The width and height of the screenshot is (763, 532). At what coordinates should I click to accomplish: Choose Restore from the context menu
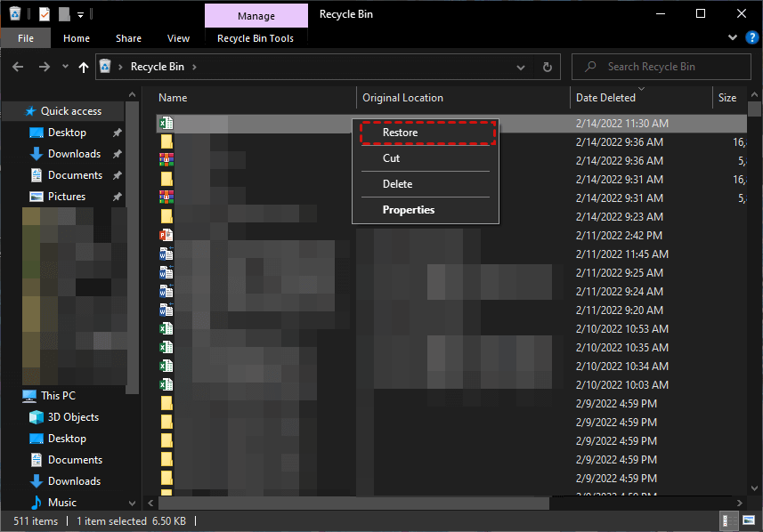(427, 133)
